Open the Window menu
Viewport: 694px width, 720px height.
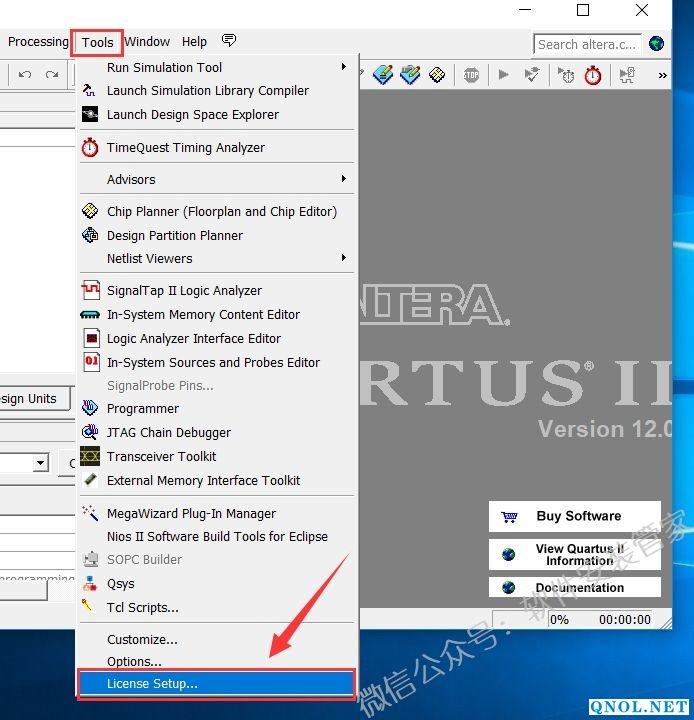(147, 42)
